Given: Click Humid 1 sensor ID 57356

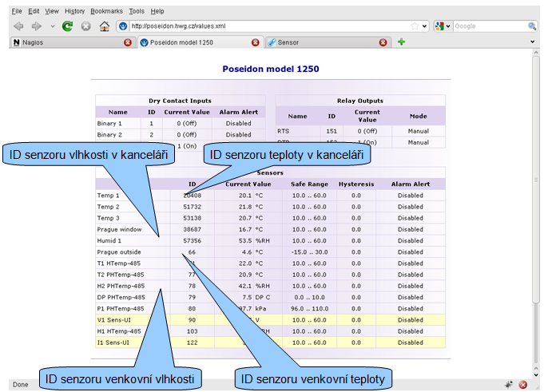Looking at the screenshot, I should [x=193, y=240].
